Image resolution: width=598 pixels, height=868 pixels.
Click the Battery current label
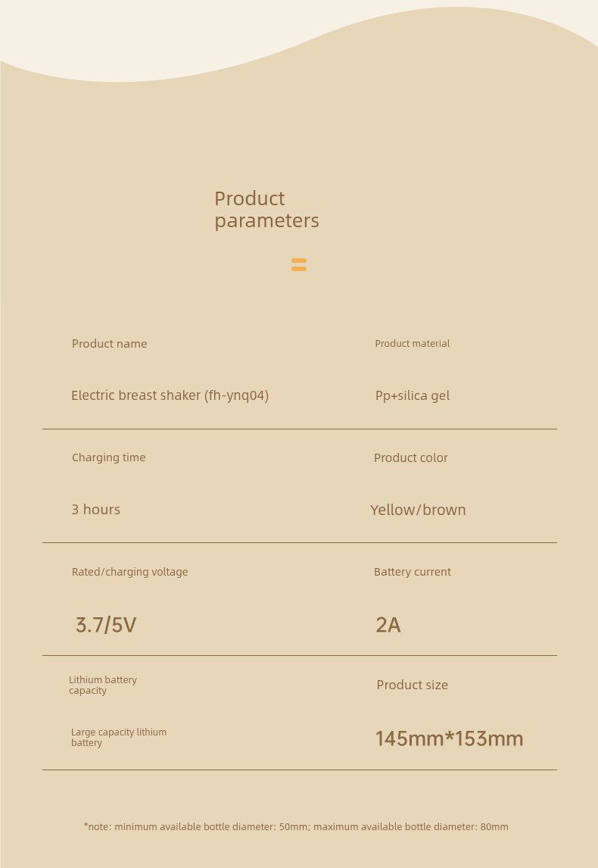click(x=412, y=572)
